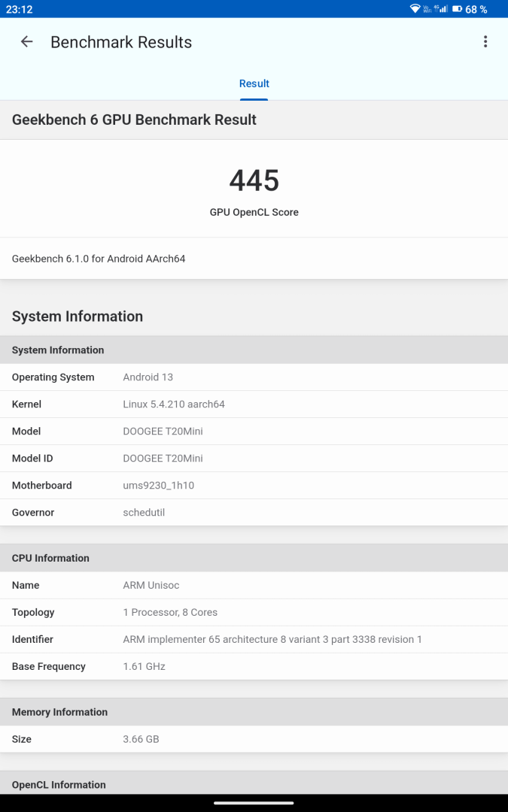Open the three-dot overflow menu
This screenshot has width=508, height=812.
485,42
